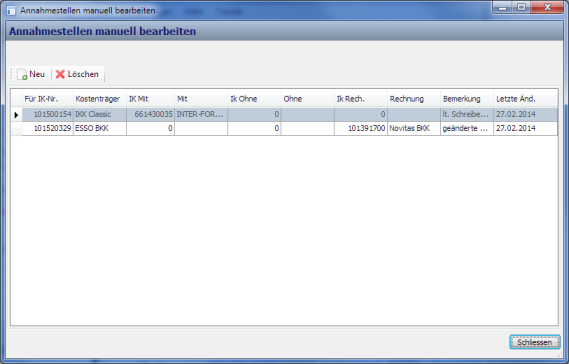569x364 pixels.
Task: Select cell Novitas BKK
Action: pyautogui.click(x=414, y=128)
